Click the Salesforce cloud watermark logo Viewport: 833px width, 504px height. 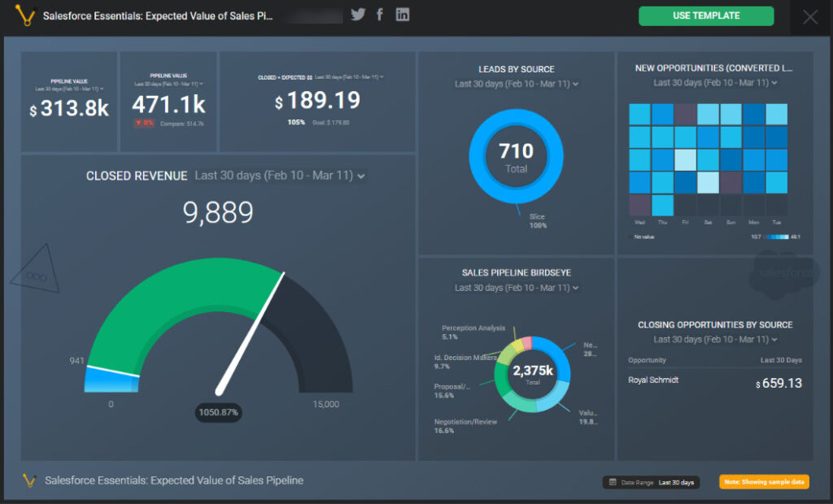[783, 272]
